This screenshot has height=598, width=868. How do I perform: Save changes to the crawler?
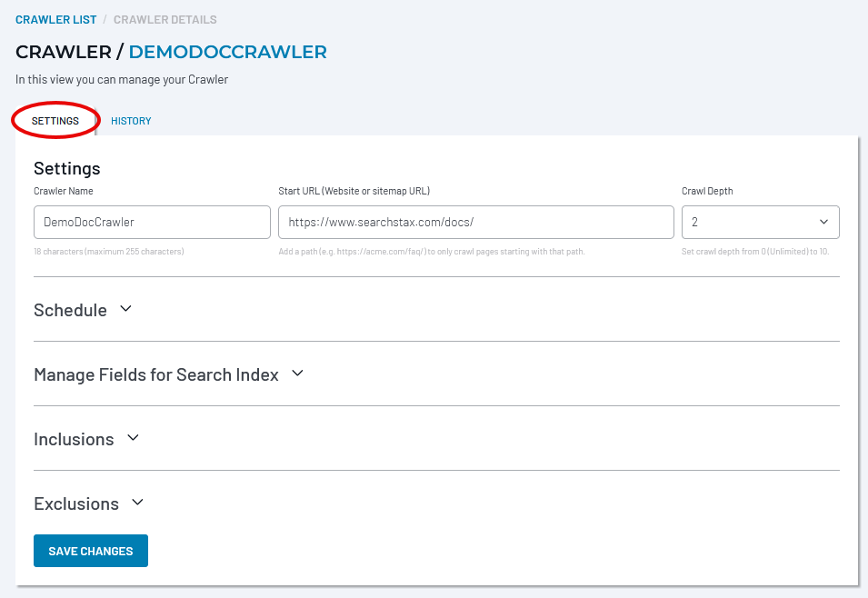coord(91,551)
